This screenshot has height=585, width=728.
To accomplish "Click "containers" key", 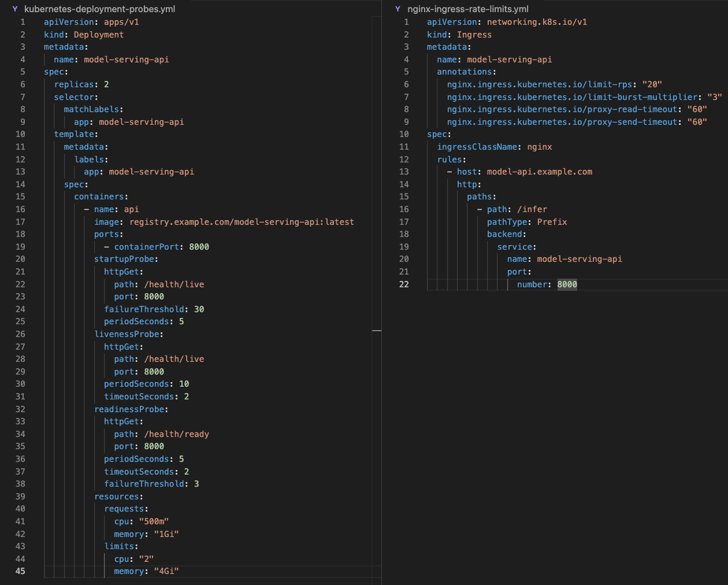I will pyautogui.click(x=99, y=197).
